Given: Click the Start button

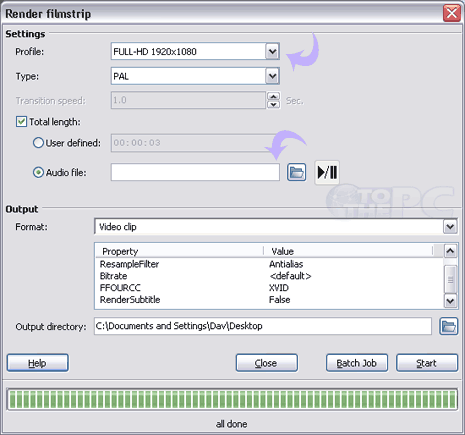Looking at the screenshot, I should point(427,363).
